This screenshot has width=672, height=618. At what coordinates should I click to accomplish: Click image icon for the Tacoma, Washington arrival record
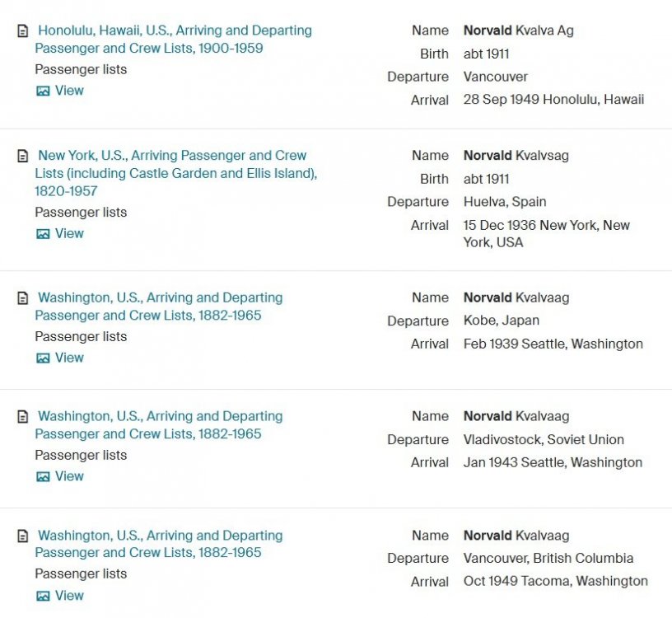point(43,597)
